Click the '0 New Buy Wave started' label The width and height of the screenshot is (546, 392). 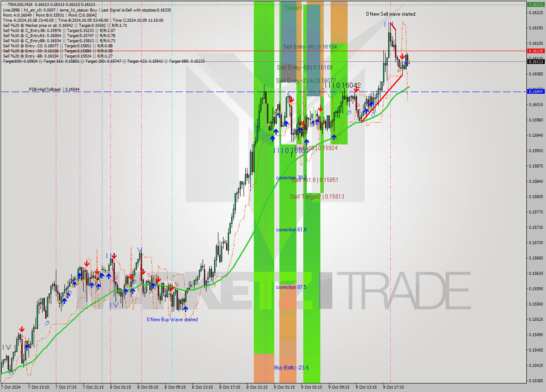tap(172, 320)
